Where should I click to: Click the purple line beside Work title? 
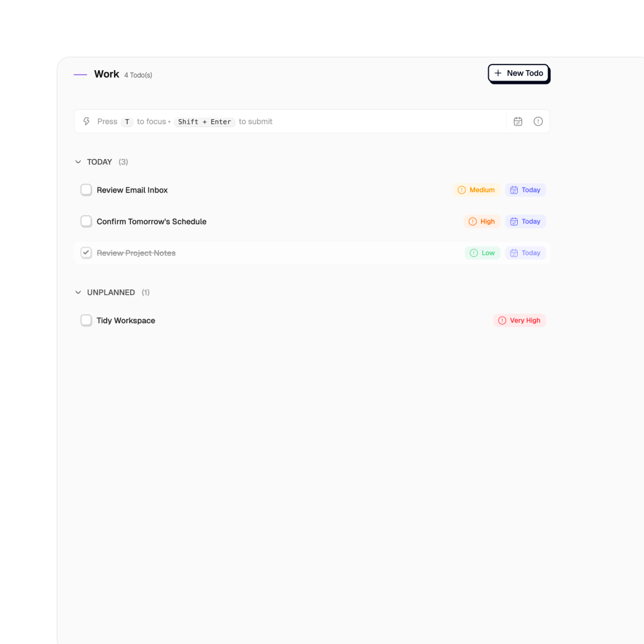[x=80, y=75]
